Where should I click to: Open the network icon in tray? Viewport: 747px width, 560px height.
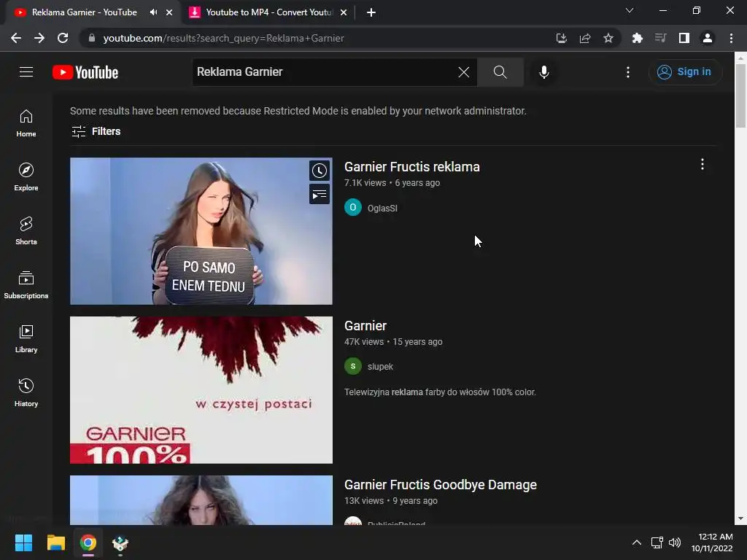click(657, 542)
